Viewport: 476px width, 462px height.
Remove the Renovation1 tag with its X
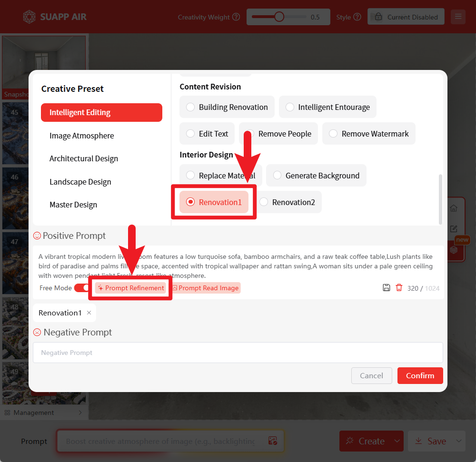click(x=89, y=313)
